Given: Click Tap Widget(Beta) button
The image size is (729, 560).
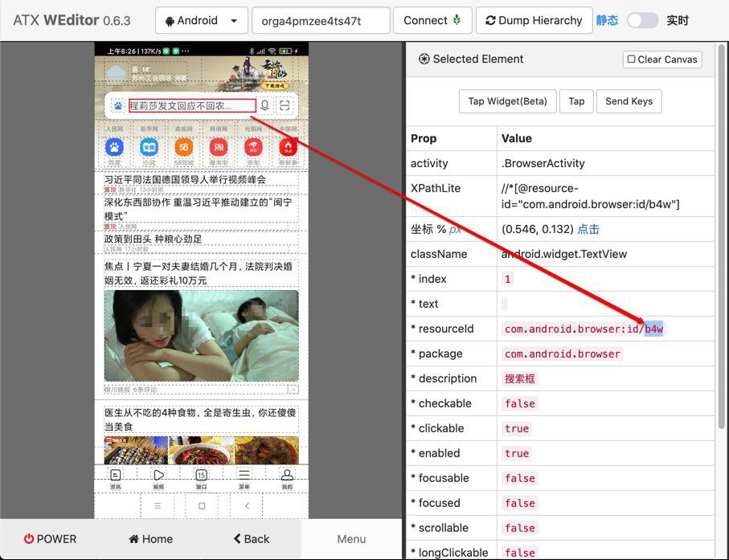Looking at the screenshot, I should pyautogui.click(x=507, y=101).
